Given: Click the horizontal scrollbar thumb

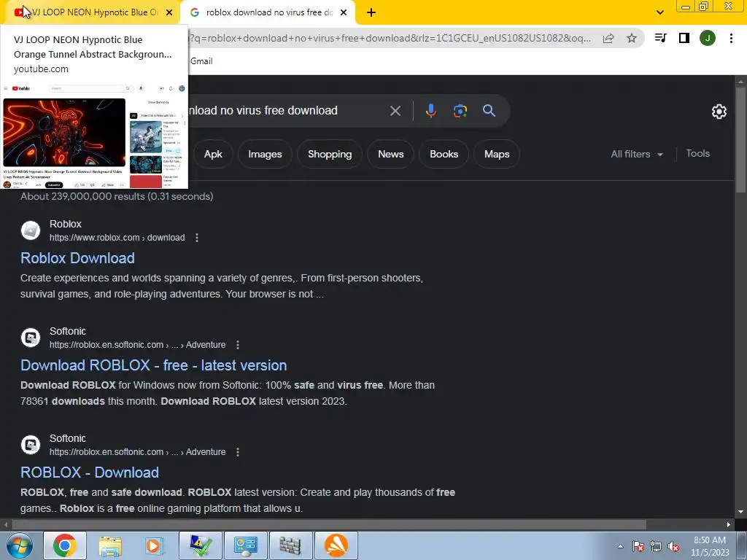Looking at the screenshot, I should 329,524.
